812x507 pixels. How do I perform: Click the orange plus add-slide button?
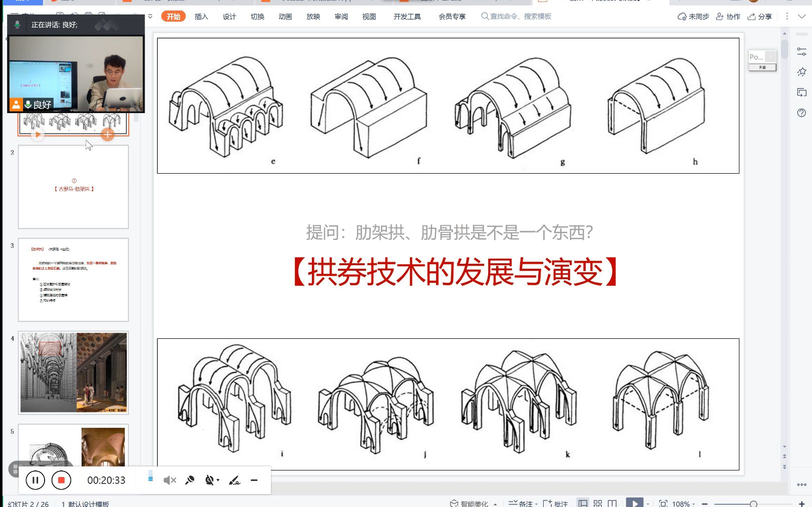point(108,134)
